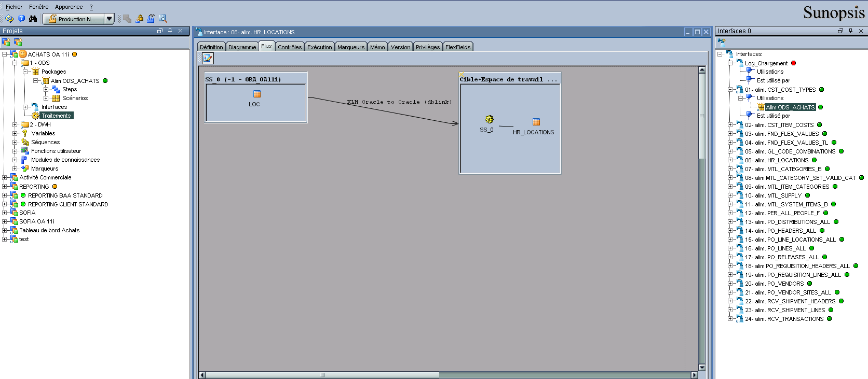
Task: Click the horizontal scrollbar thumb of flow diagram
Action: [x=322, y=375]
